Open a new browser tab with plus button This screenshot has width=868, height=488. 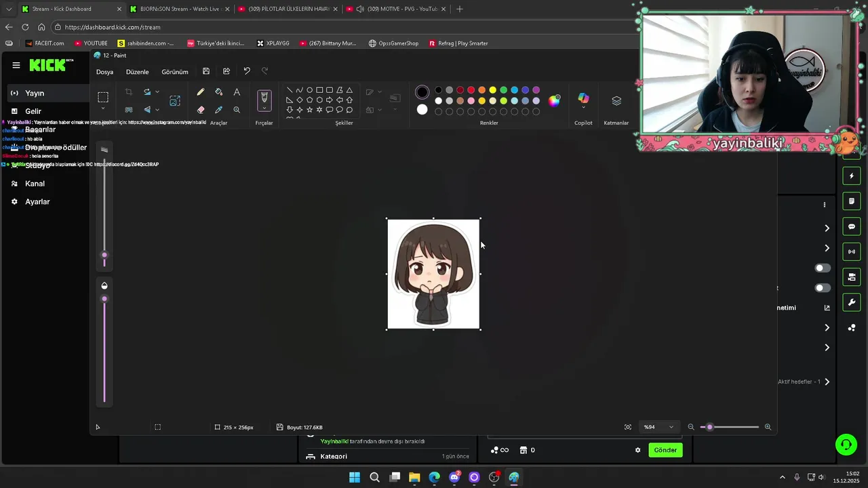click(x=460, y=9)
